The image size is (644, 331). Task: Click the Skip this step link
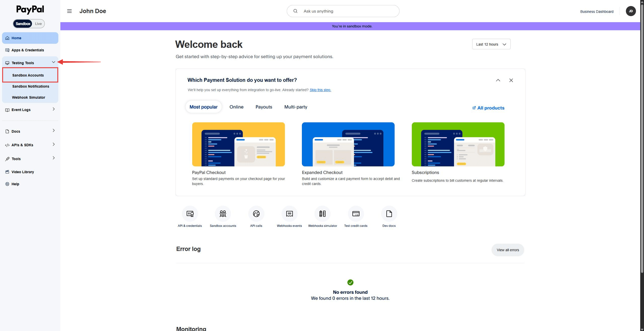(320, 90)
